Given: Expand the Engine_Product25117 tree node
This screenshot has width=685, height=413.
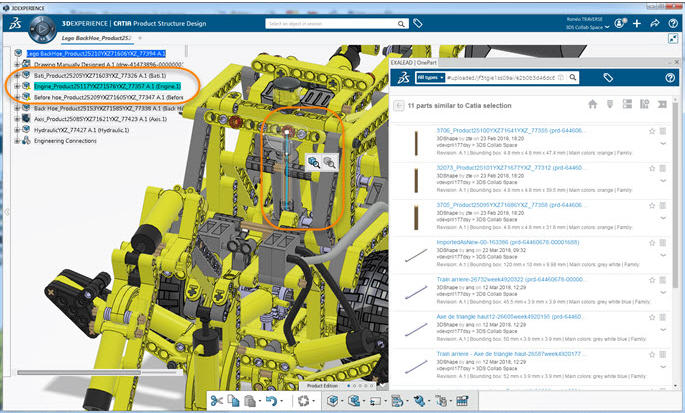Looking at the screenshot, I should (x=17, y=87).
